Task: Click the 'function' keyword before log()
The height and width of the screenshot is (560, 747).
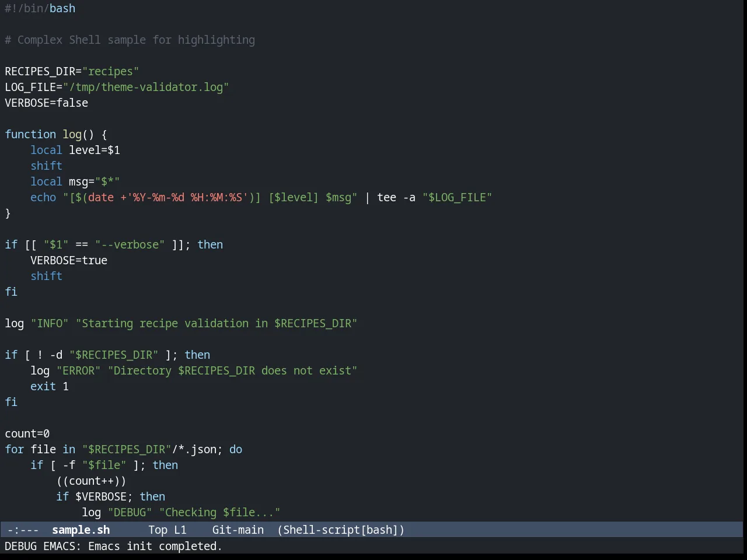Action: [30, 134]
